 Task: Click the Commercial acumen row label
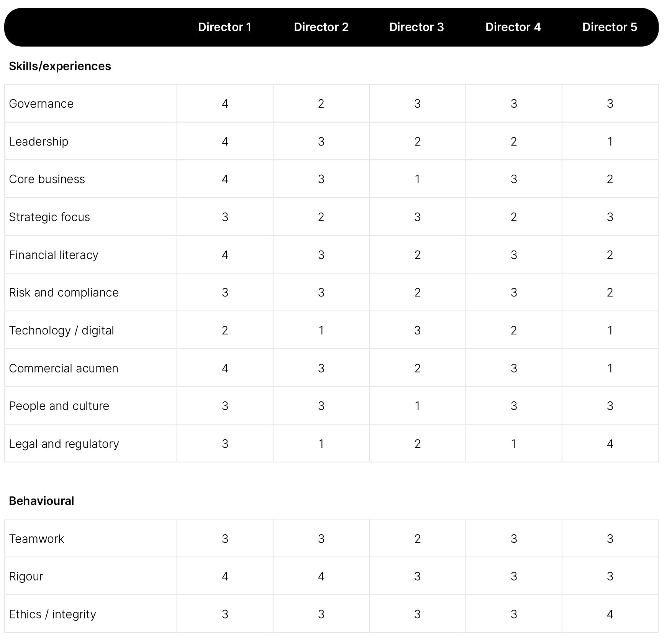64,368
